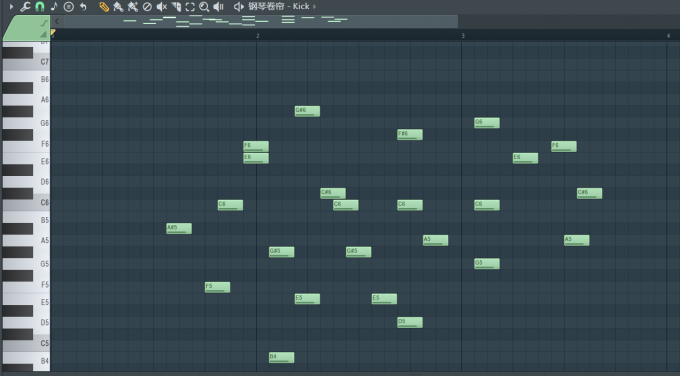Open the wrench Tools menu

coord(25,7)
